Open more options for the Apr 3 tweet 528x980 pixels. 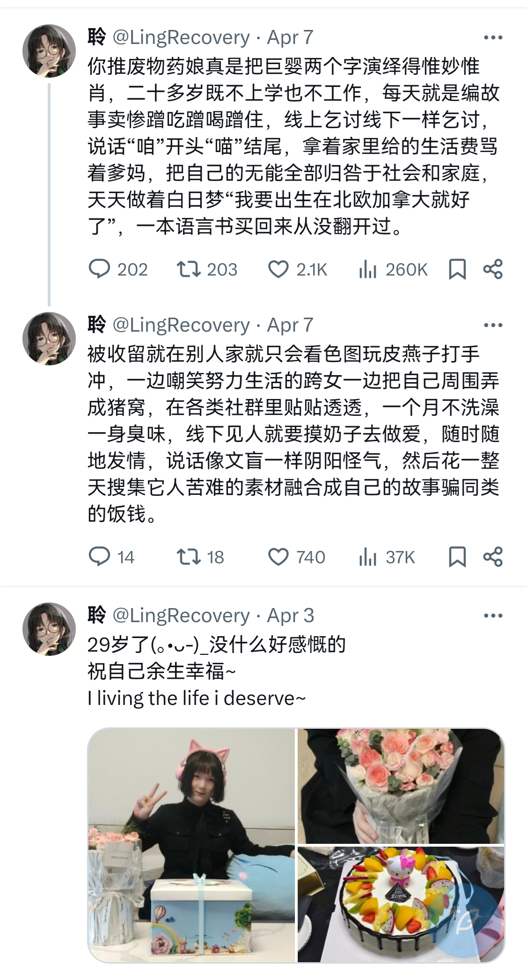pyautogui.click(x=492, y=616)
